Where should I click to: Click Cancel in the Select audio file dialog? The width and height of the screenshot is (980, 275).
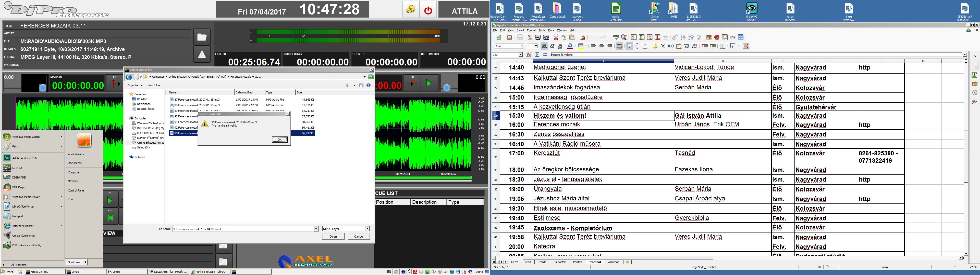click(358, 236)
